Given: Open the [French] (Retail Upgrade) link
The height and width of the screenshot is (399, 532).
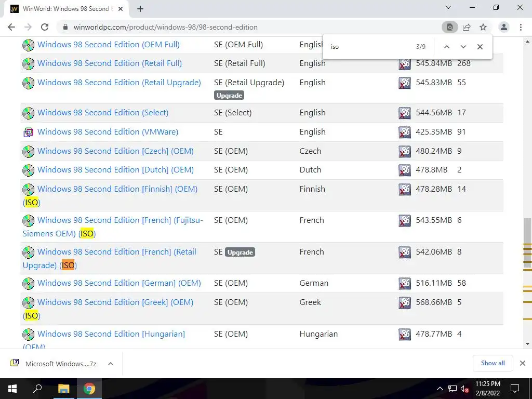Looking at the screenshot, I should click(117, 252).
